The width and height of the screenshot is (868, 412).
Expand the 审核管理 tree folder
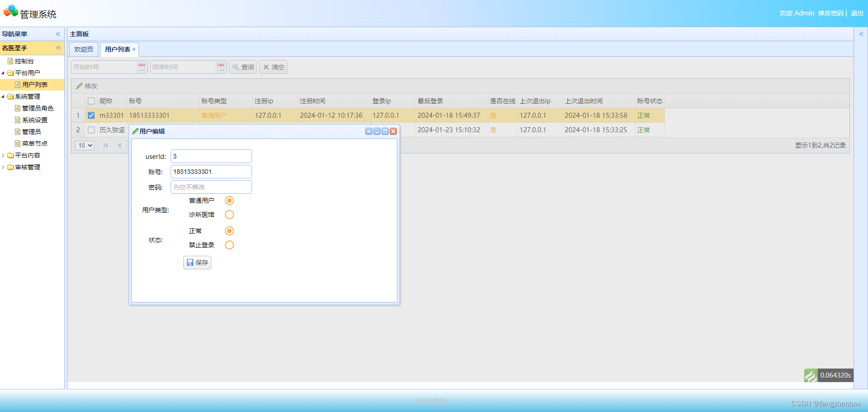click(x=3, y=167)
